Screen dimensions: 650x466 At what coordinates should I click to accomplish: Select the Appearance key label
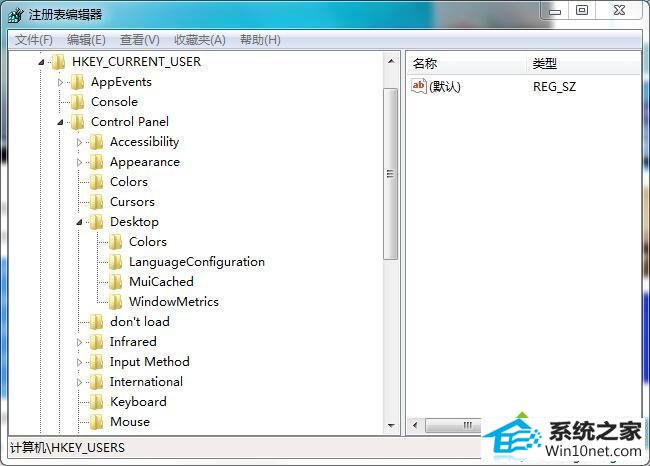pyautogui.click(x=145, y=162)
